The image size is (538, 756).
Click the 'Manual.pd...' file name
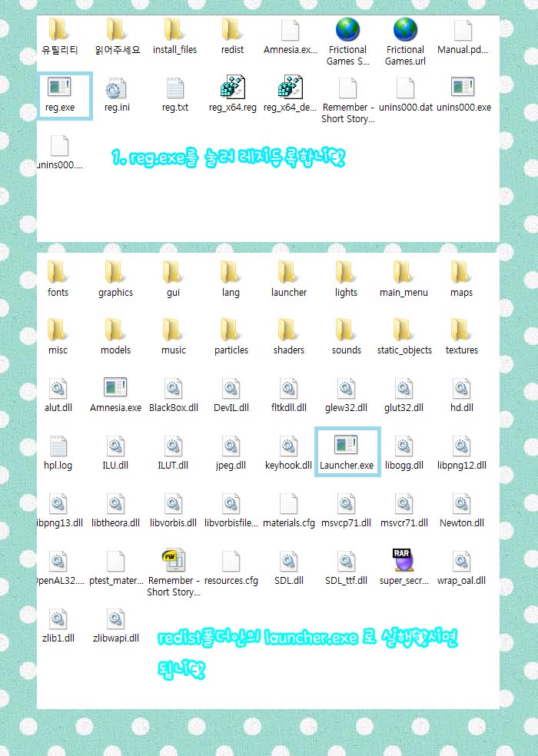click(462, 50)
